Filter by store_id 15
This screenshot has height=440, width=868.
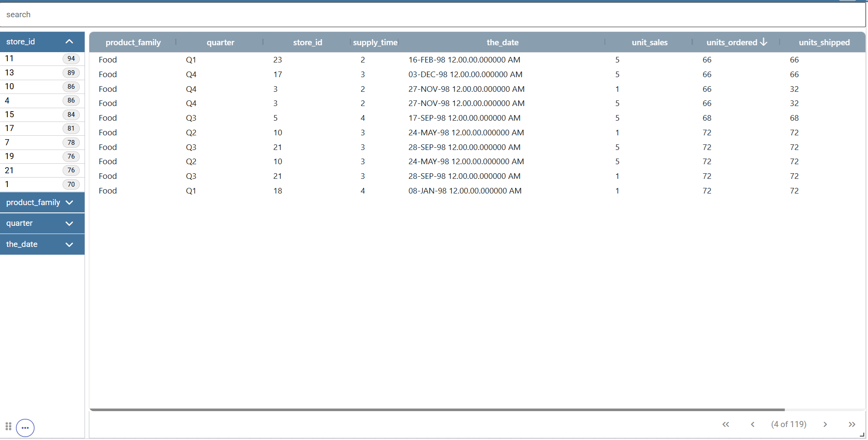tap(42, 115)
